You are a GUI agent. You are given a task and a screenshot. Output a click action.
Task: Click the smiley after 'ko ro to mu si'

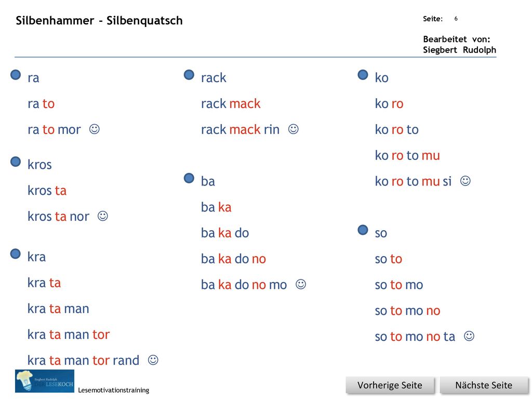465,181
